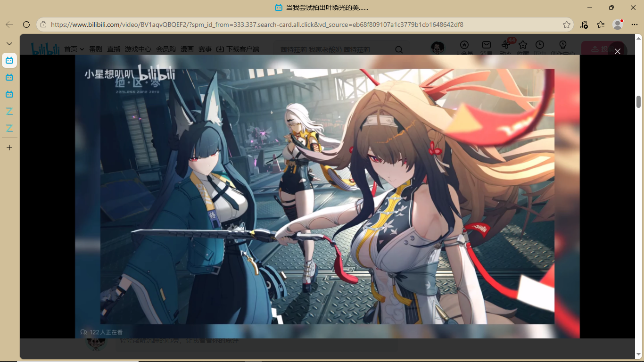This screenshot has height=362, width=644.
Task: Switch to the first bilibili vertical tab
Action: click(x=9, y=60)
